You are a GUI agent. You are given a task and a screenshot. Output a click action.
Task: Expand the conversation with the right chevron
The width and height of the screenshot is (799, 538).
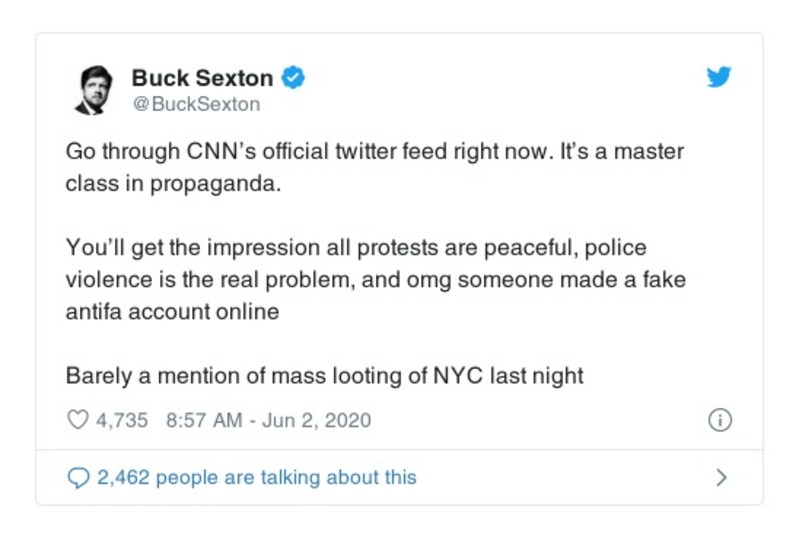tap(721, 477)
